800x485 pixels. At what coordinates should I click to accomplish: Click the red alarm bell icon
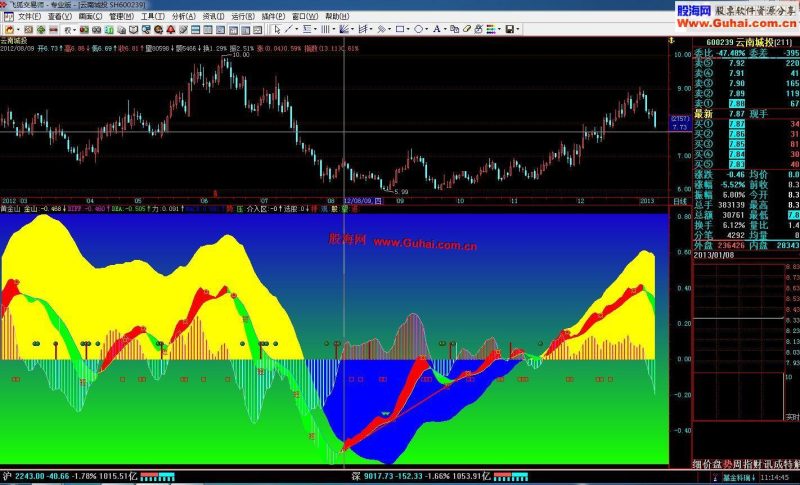coord(170,30)
